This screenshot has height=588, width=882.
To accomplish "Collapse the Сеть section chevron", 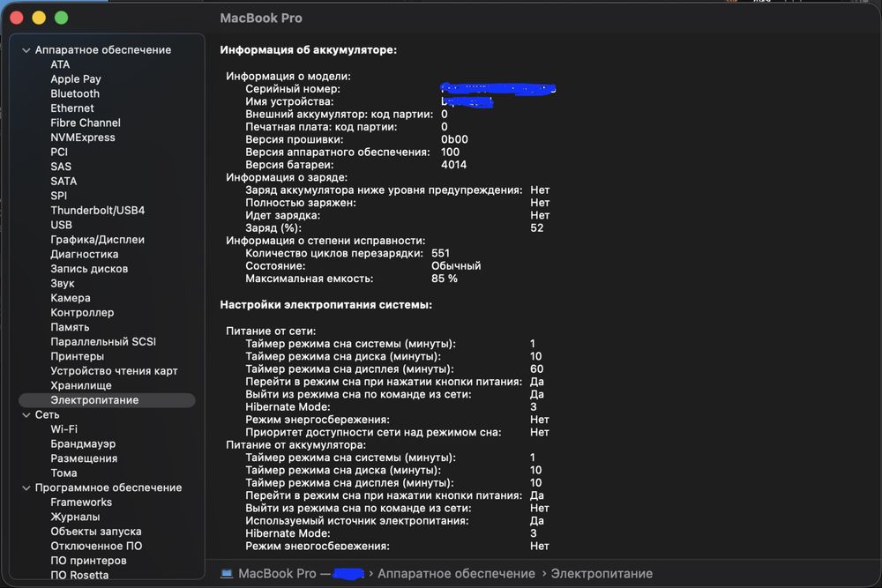I will point(26,415).
